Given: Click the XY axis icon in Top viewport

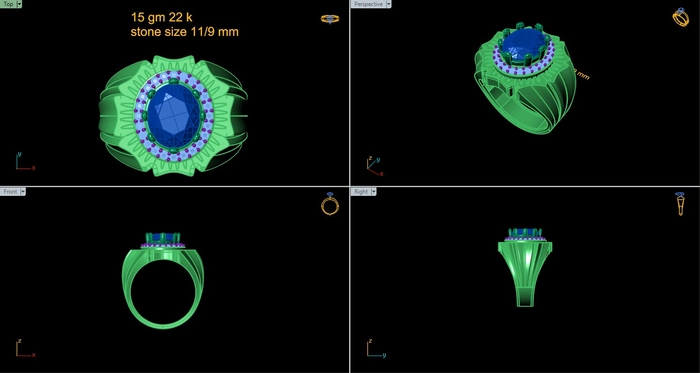Looking at the screenshot, I should [25, 162].
